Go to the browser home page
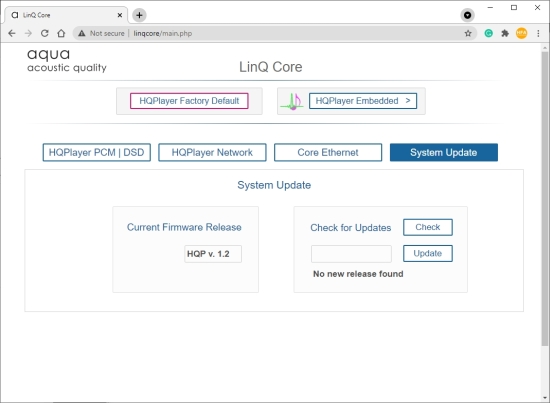 pyautogui.click(x=61, y=33)
